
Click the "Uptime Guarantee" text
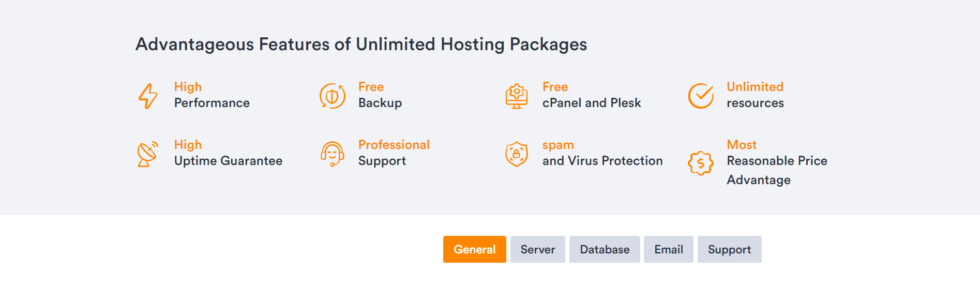pos(228,161)
